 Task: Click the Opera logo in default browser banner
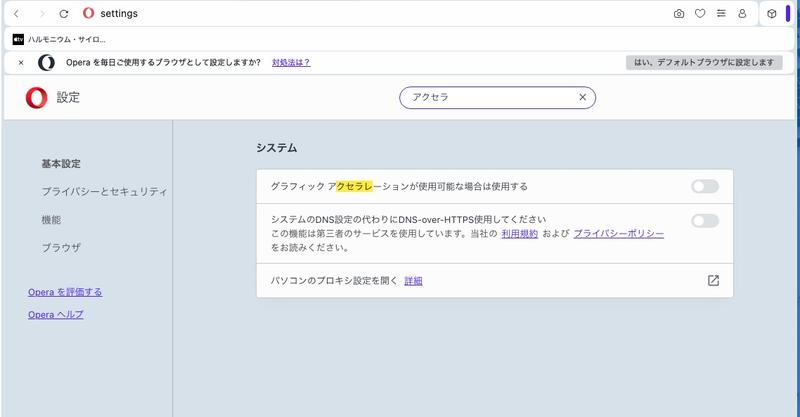click(46, 63)
